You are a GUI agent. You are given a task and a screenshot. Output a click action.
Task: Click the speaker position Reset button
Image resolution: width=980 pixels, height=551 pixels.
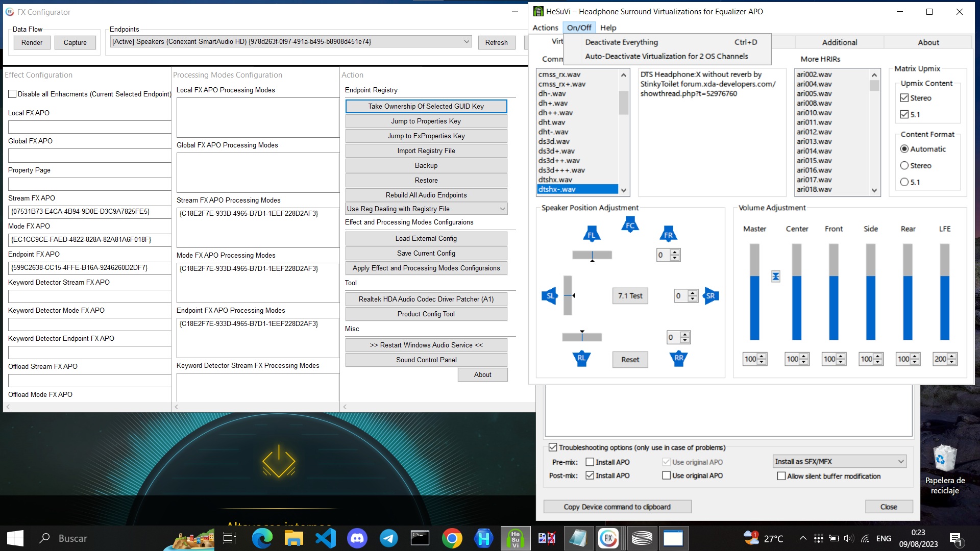click(x=630, y=360)
